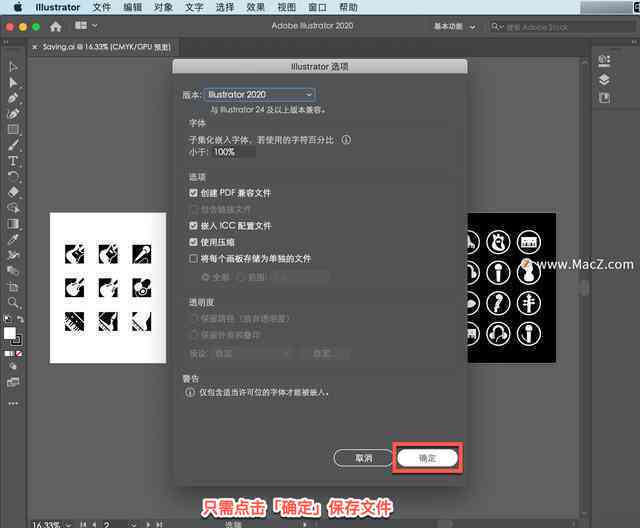Viewport: 640px width, 528px height.
Task: Open the Properties panel icon
Action: (604, 61)
